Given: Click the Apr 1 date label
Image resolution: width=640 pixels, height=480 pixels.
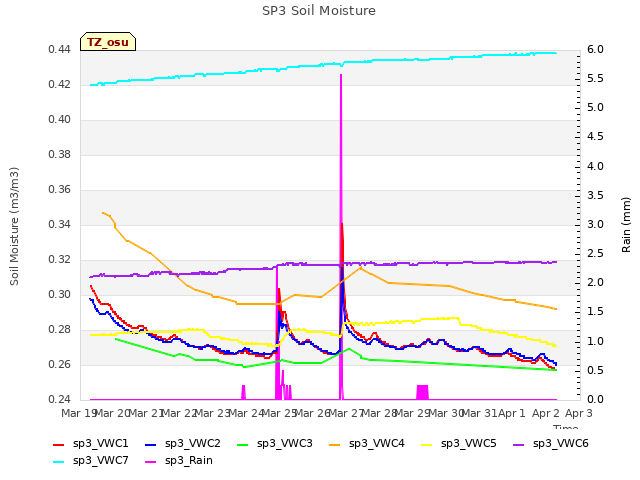Looking at the screenshot, I should click(511, 414).
